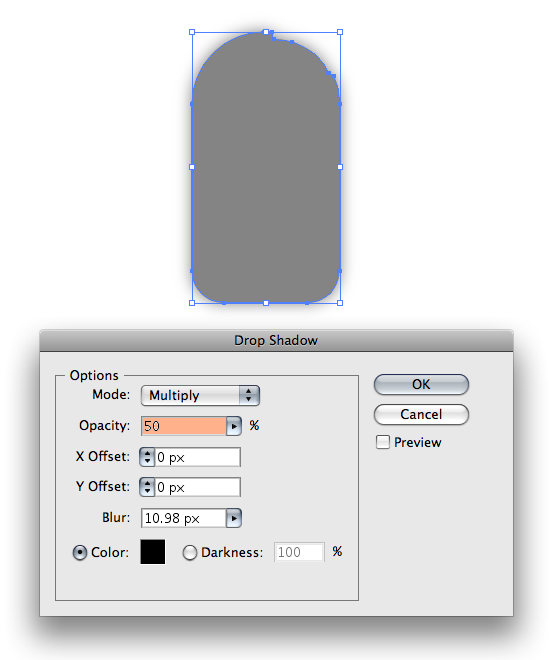This screenshot has width=549, height=660.
Task: Click the OK button
Action: coord(421,384)
